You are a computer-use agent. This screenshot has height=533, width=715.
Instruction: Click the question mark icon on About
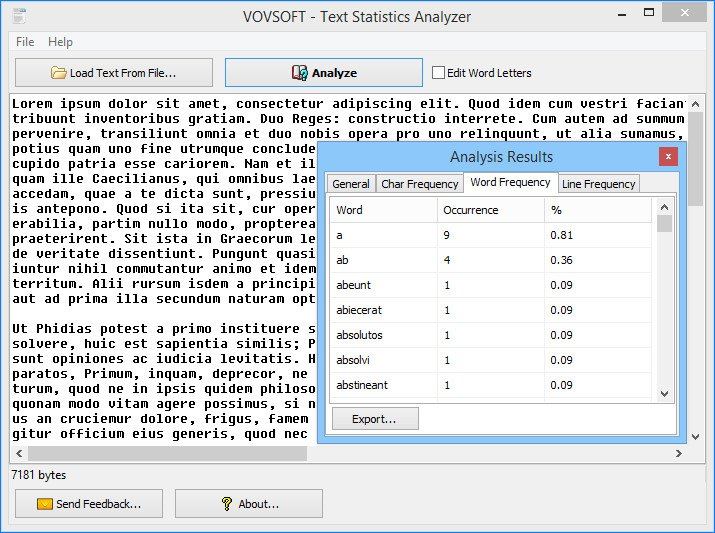click(x=226, y=504)
